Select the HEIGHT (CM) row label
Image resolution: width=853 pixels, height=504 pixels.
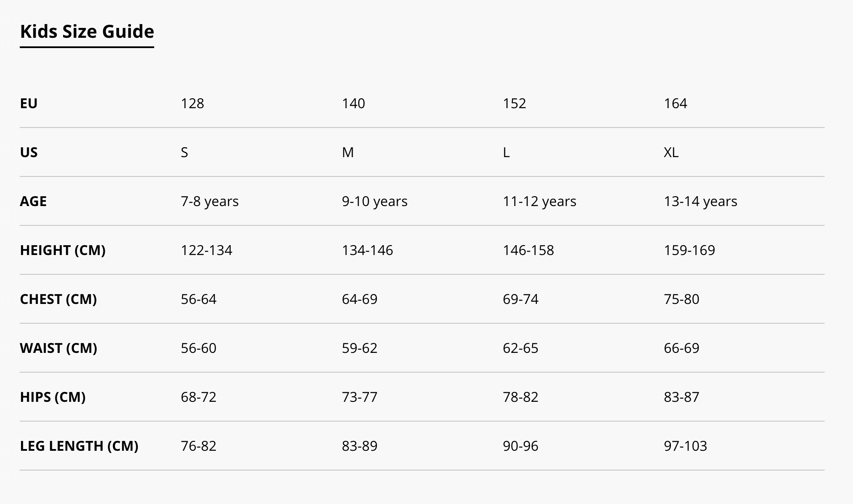point(63,250)
